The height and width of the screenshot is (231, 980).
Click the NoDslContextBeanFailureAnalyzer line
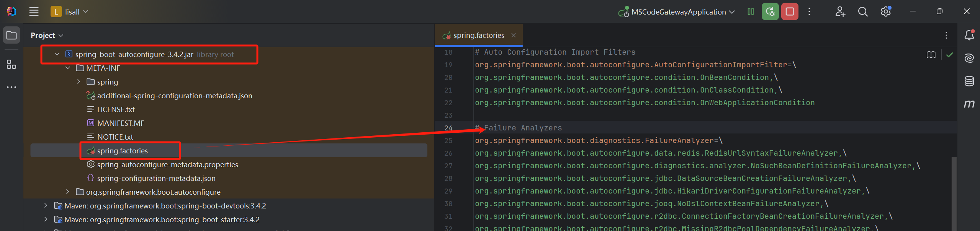point(652,204)
